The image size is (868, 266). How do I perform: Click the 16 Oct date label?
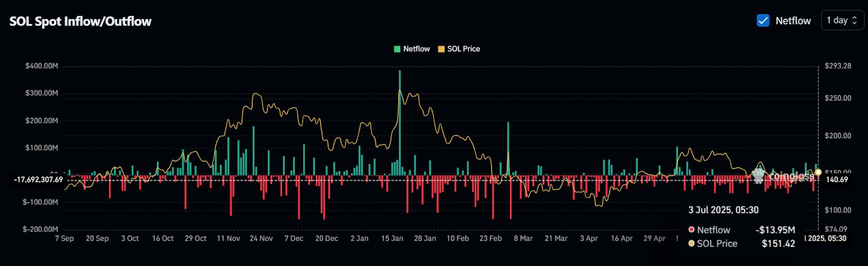(x=163, y=238)
